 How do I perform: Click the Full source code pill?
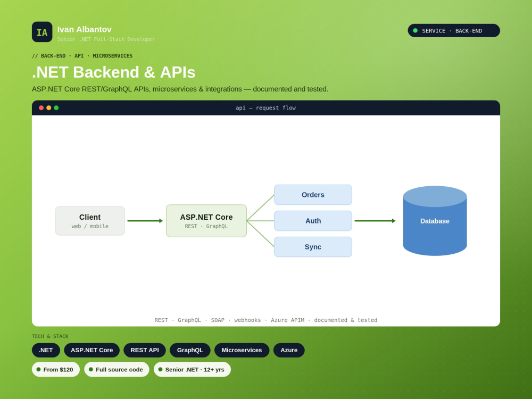117,370
